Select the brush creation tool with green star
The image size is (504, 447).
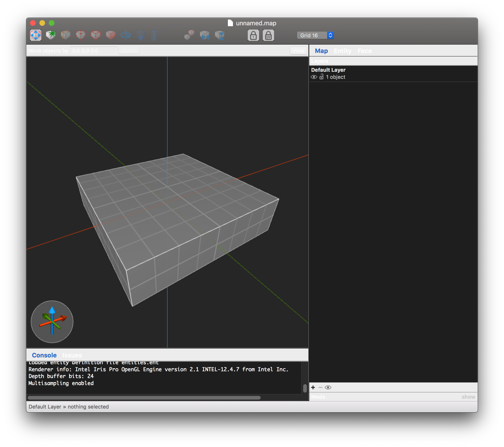[x=51, y=35]
